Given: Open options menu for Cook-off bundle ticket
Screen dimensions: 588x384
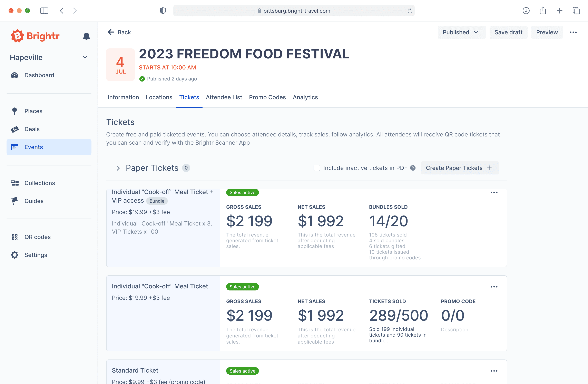Looking at the screenshot, I should click(494, 192).
